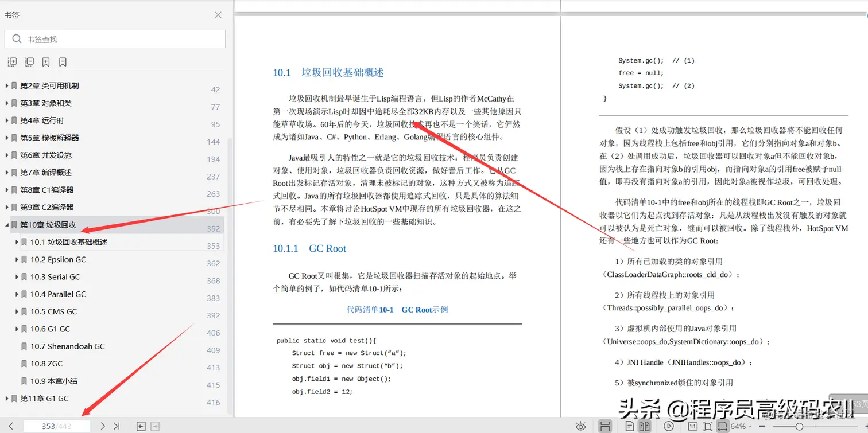The height and width of the screenshot is (433, 868).
Task: Open the 64% zoom level dropdown
Action: click(739, 427)
